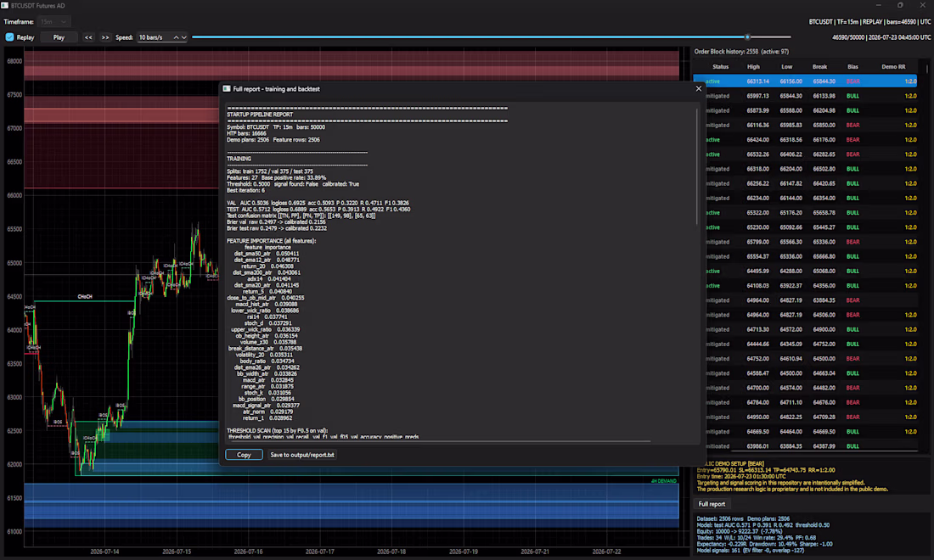The image size is (934, 560).
Task: Step replay backward with << button
Action: coord(88,36)
